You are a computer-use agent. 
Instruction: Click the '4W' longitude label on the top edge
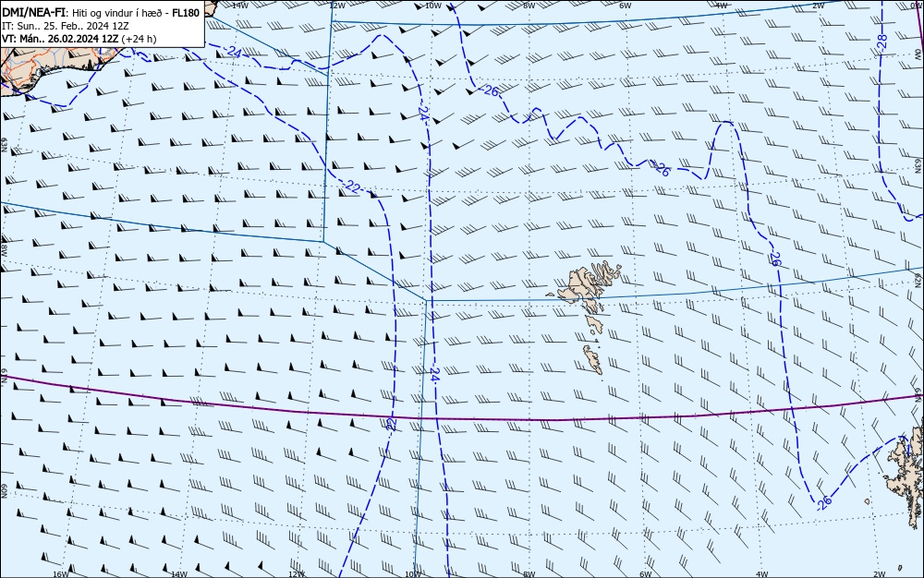[x=721, y=6]
